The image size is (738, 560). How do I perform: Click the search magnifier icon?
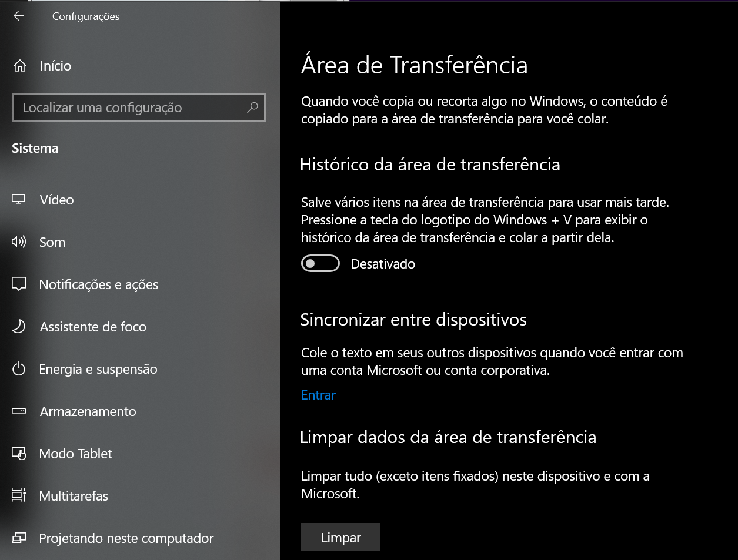[252, 108]
